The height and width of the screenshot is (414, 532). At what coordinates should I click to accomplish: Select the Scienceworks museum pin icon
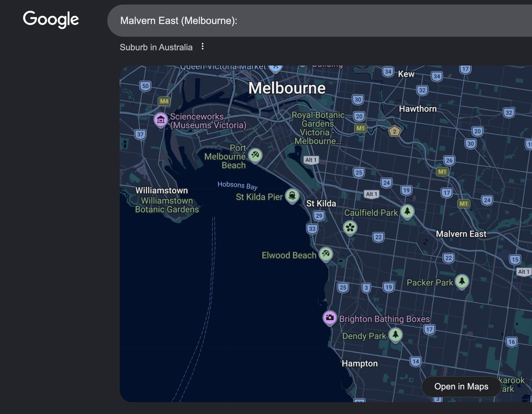pos(160,120)
